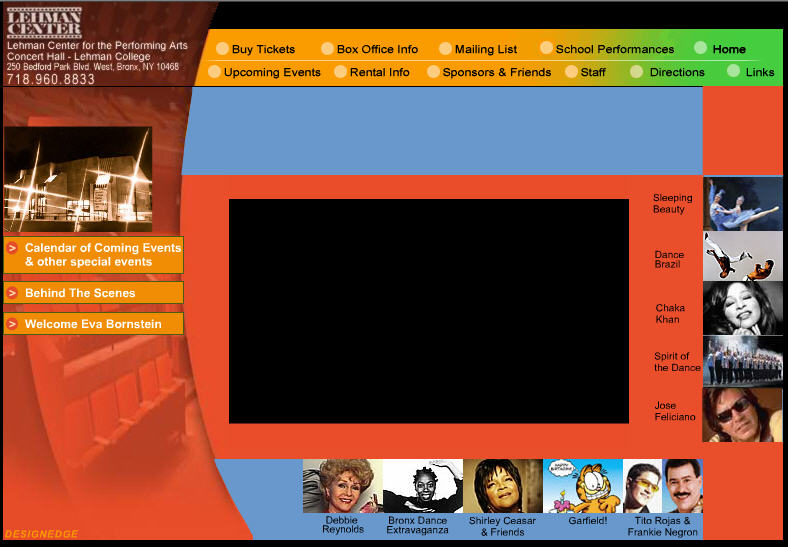Screen dimensions: 788x547
Task: Open Upcoming Events in the nav bar
Action: click(x=272, y=72)
